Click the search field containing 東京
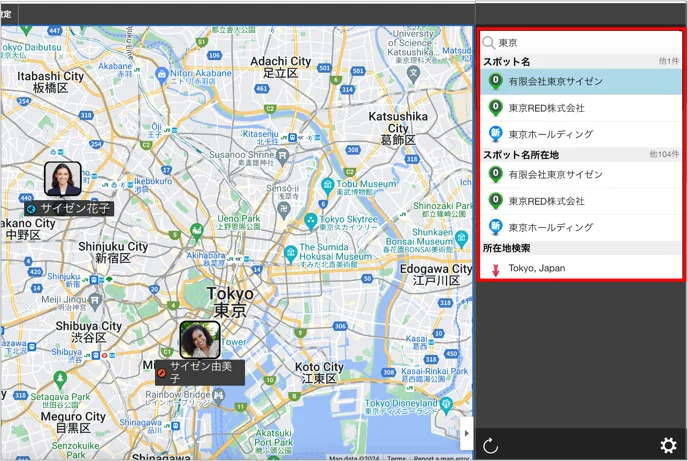The image size is (688, 461). [x=580, y=43]
